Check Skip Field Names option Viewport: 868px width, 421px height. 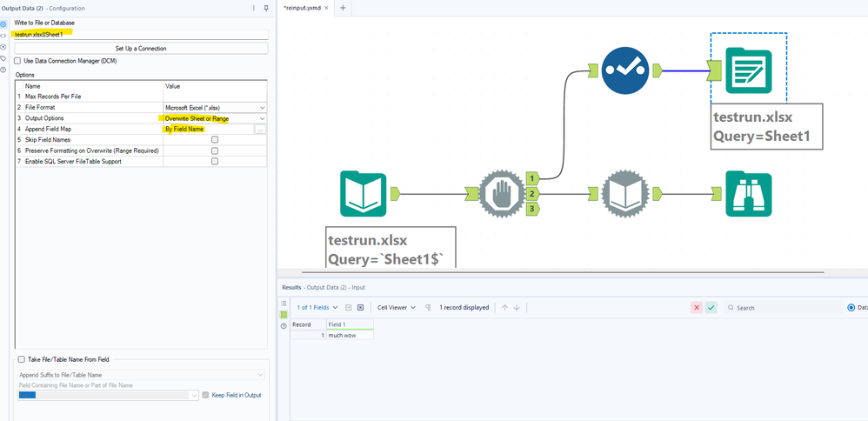[215, 139]
